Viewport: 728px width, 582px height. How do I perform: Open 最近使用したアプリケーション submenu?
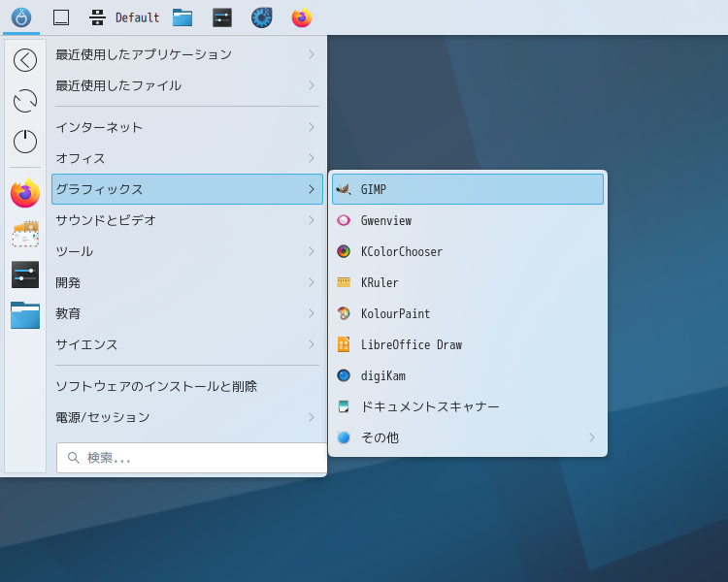click(x=187, y=54)
